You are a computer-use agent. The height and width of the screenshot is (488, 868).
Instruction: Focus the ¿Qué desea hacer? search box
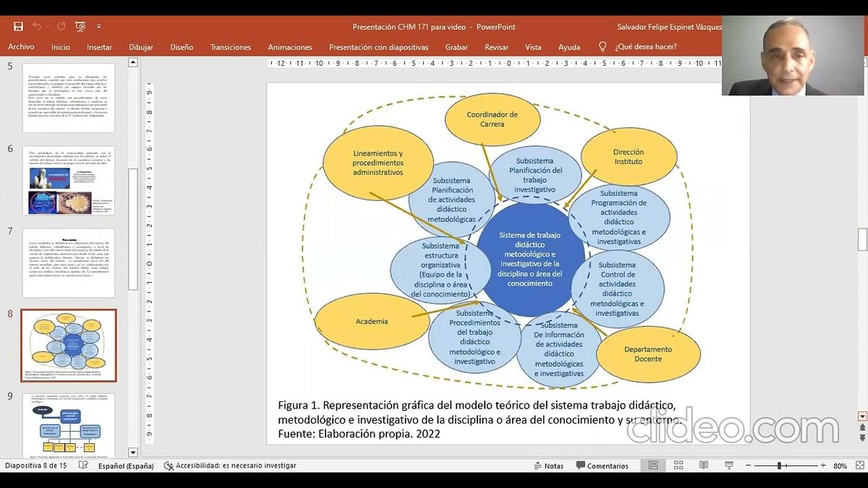[646, 47]
